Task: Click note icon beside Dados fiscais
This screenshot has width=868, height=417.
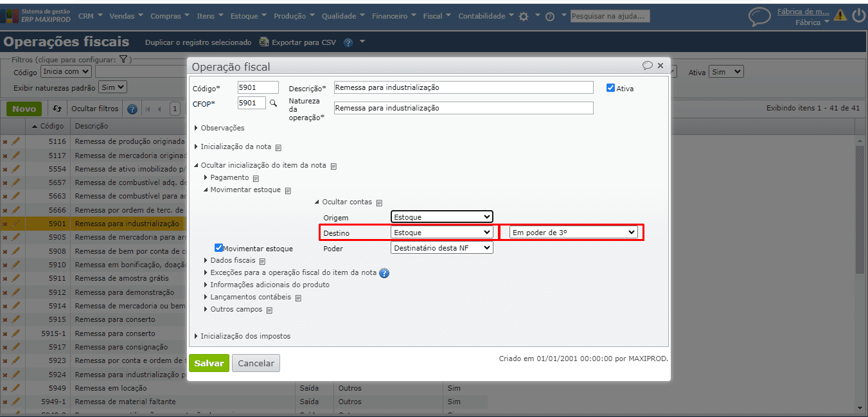Action: [x=262, y=261]
